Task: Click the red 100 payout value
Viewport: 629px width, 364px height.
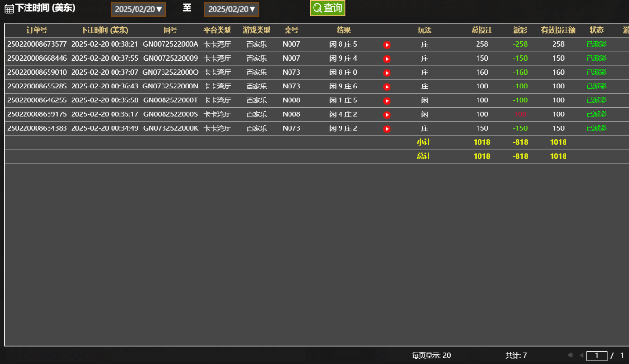Action: coord(520,114)
